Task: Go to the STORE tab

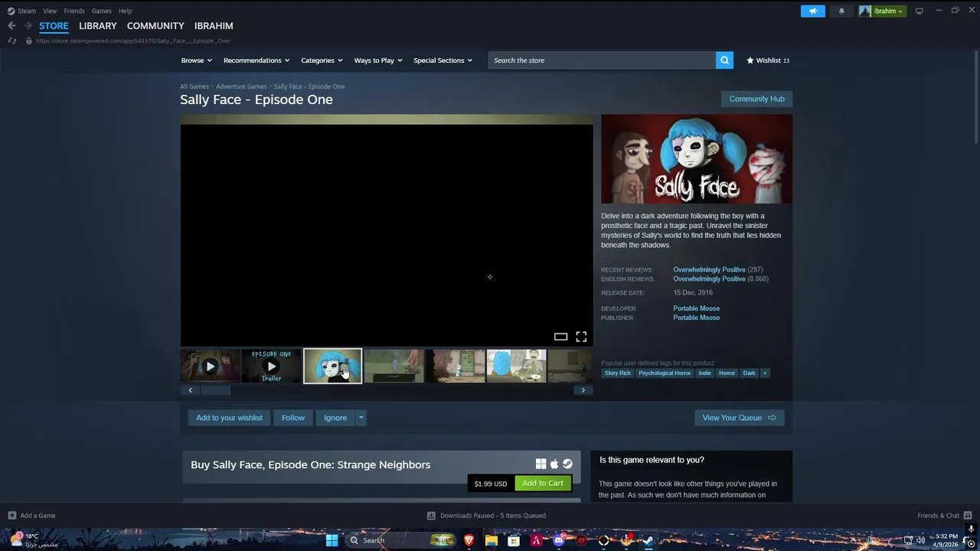Action: point(54,26)
